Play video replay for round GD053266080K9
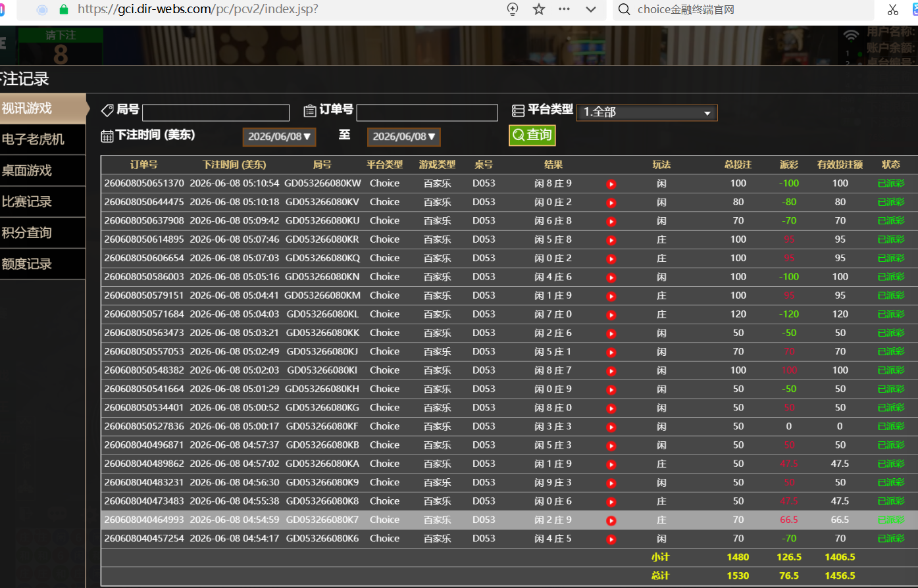Image resolution: width=918 pixels, height=588 pixels. point(611,483)
